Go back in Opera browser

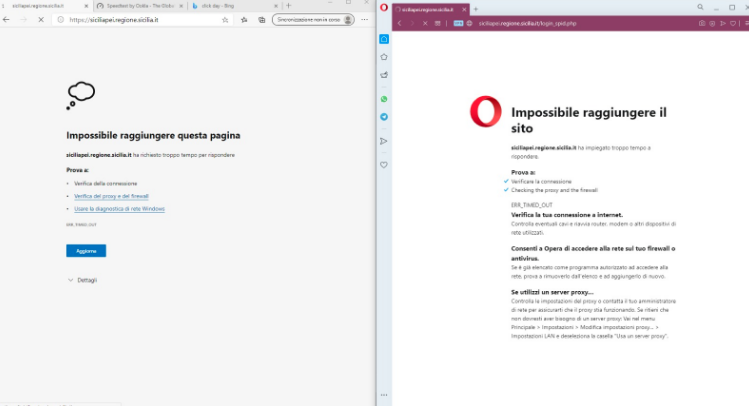[400, 23]
